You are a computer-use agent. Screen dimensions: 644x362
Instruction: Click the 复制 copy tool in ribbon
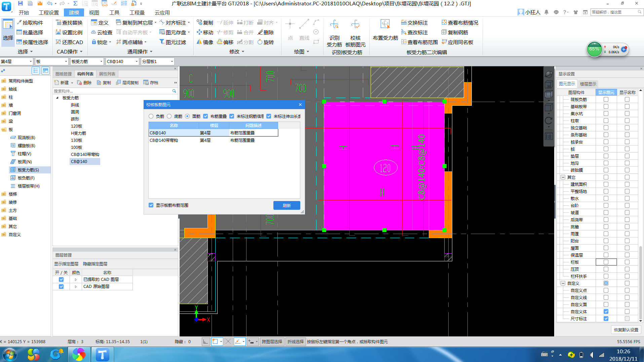[x=205, y=23]
